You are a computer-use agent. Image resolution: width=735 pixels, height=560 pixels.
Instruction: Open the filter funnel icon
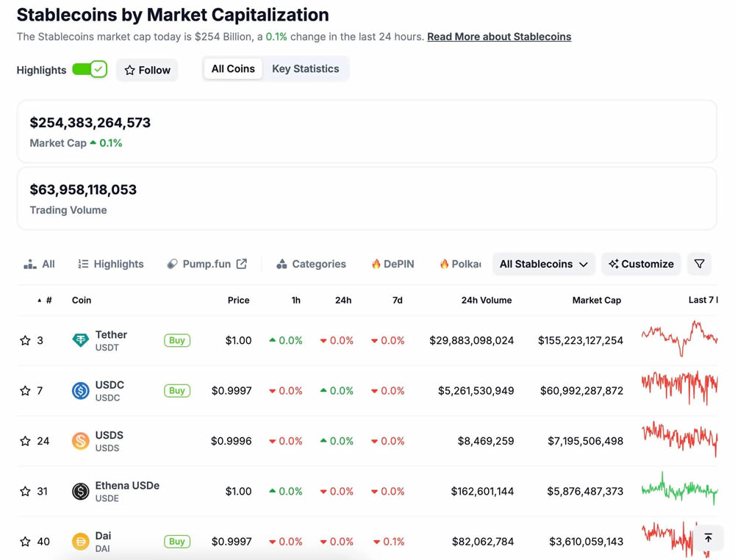[699, 264]
